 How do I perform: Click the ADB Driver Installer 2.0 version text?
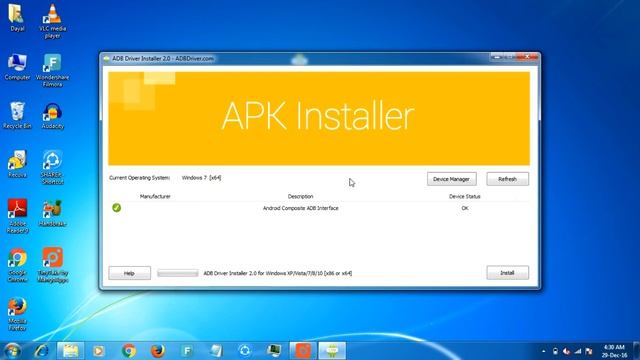(x=278, y=273)
